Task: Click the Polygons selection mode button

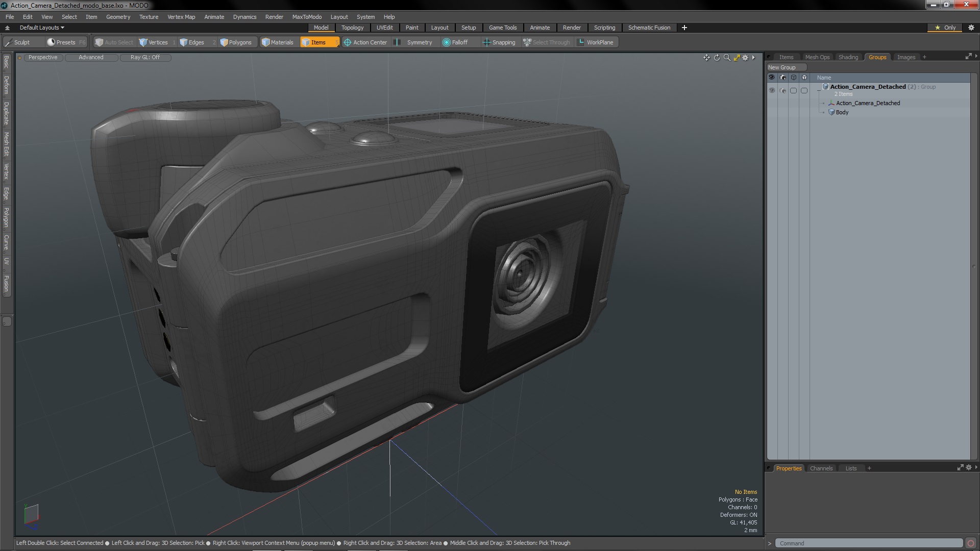Action: 236,42
